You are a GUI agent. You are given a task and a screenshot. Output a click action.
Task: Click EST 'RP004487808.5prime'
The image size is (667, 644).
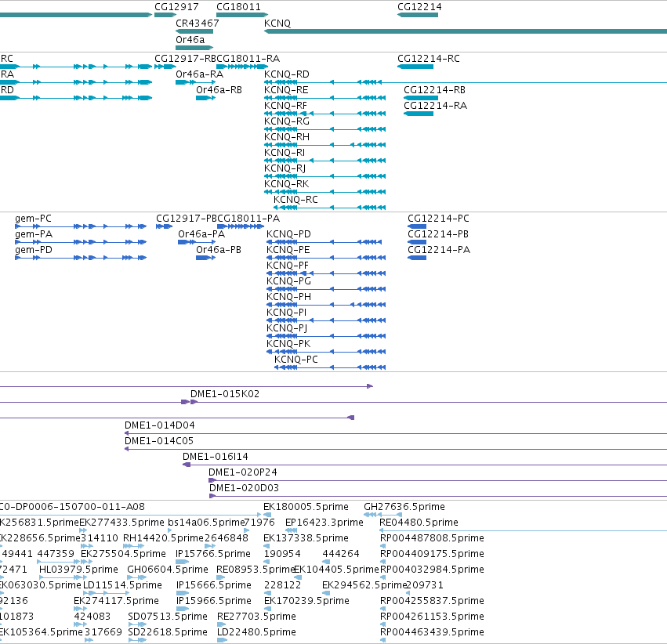(432, 538)
